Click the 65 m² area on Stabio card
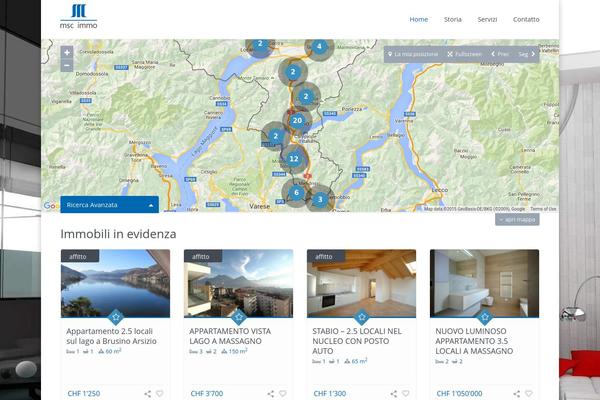This screenshot has width=600, height=400. (356, 361)
